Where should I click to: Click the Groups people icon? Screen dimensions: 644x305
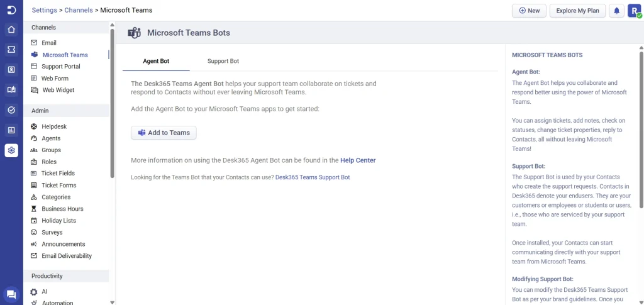34,150
